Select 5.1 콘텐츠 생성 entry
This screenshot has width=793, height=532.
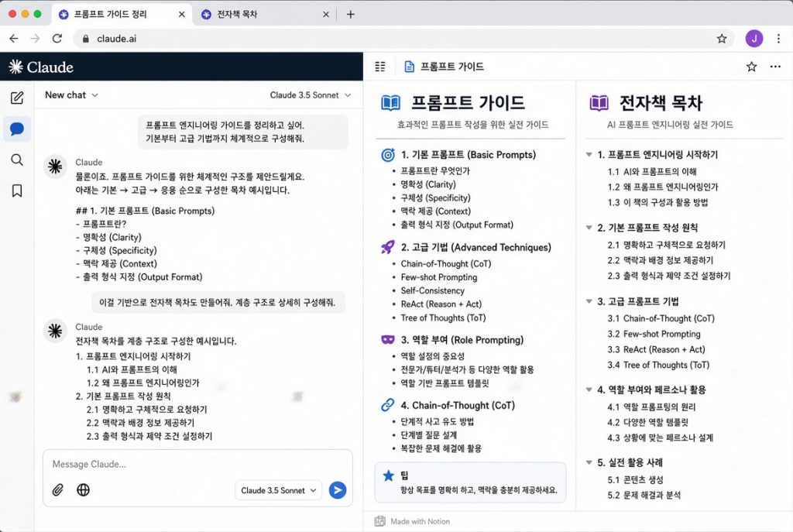coord(635,479)
